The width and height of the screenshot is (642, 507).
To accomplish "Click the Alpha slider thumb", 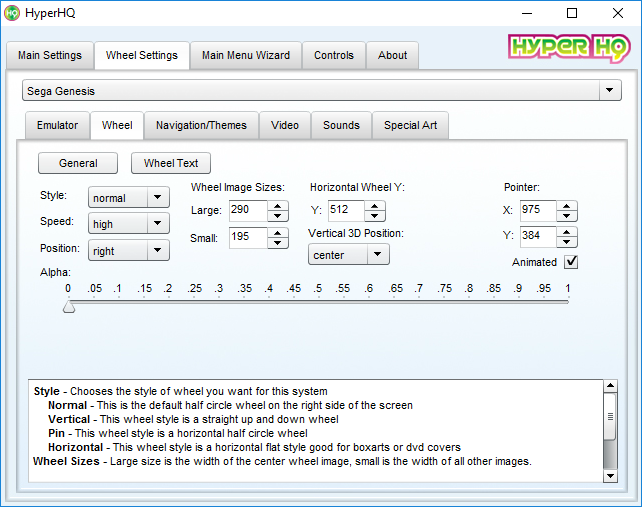I will point(69,307).
